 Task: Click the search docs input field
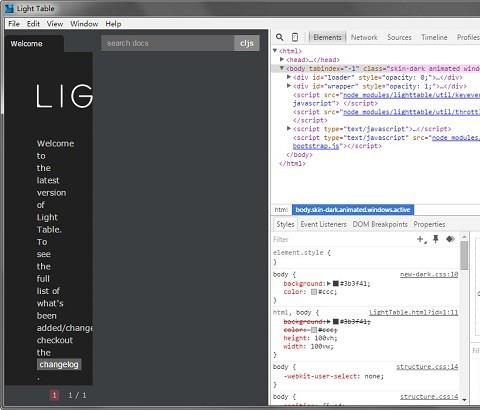coord(168,43)
